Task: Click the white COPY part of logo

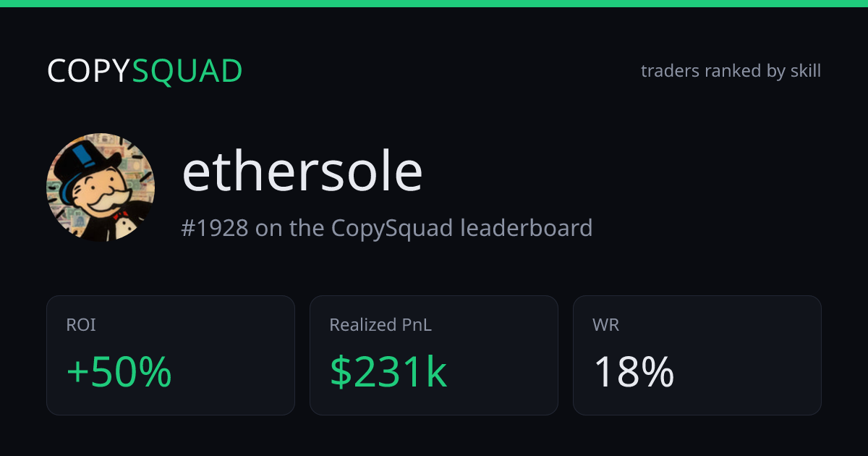Action: click(89, 72)
